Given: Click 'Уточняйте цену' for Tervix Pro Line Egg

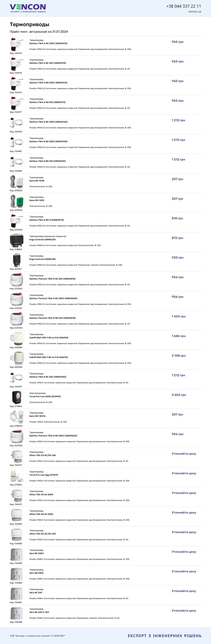Looking at the screenshot, I should click(x=184, y=473).
